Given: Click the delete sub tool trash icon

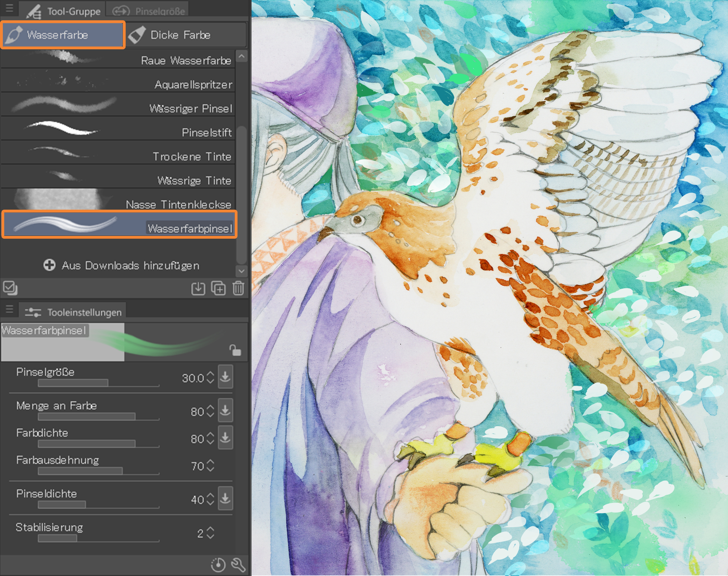Looking at the screenshot, I should [238, 288].
